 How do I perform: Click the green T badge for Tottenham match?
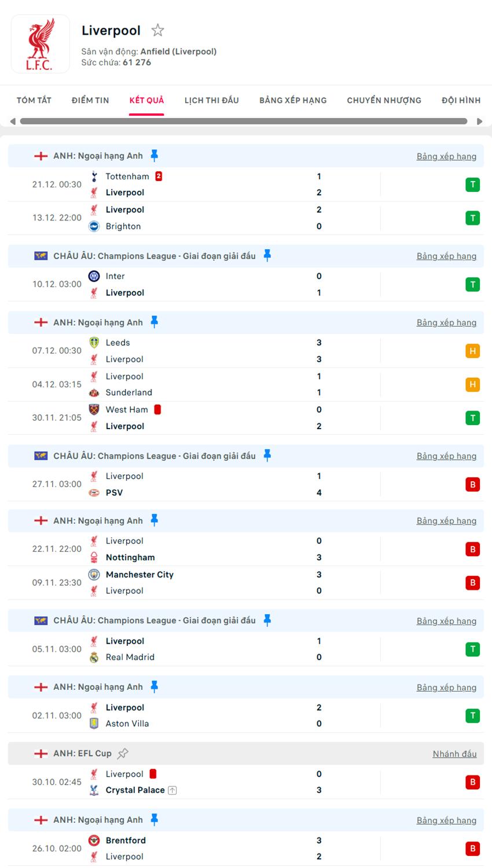pos(472,185)
